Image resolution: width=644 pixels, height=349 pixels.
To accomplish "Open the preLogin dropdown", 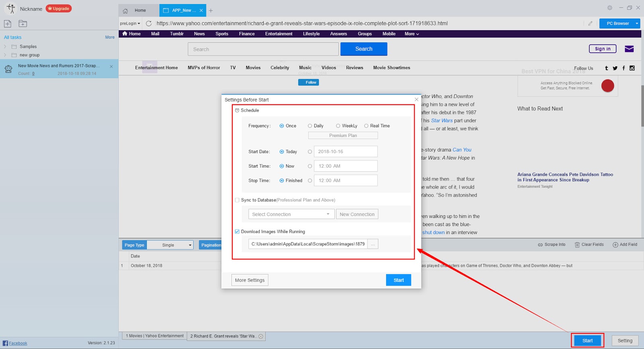I will [130, 23].
